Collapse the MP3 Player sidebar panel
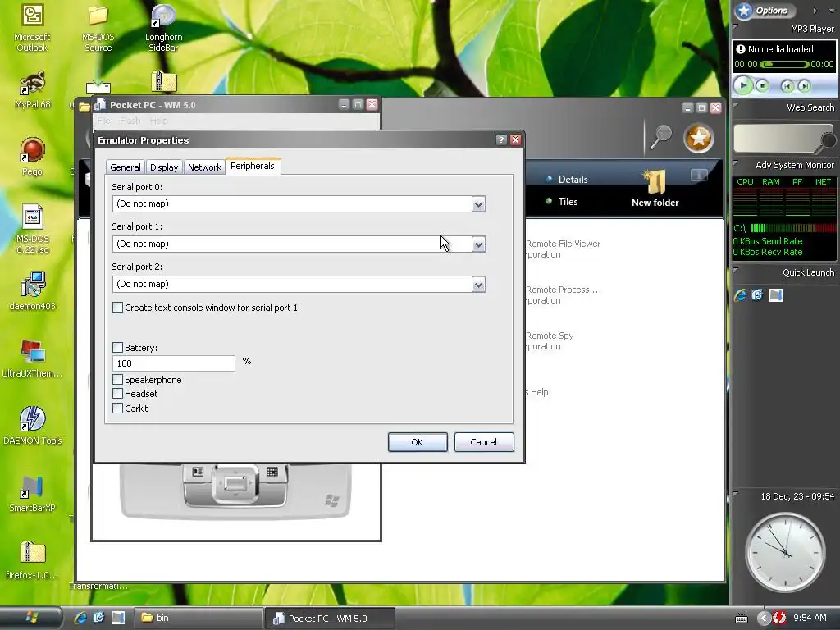 [x=736, y=27]
